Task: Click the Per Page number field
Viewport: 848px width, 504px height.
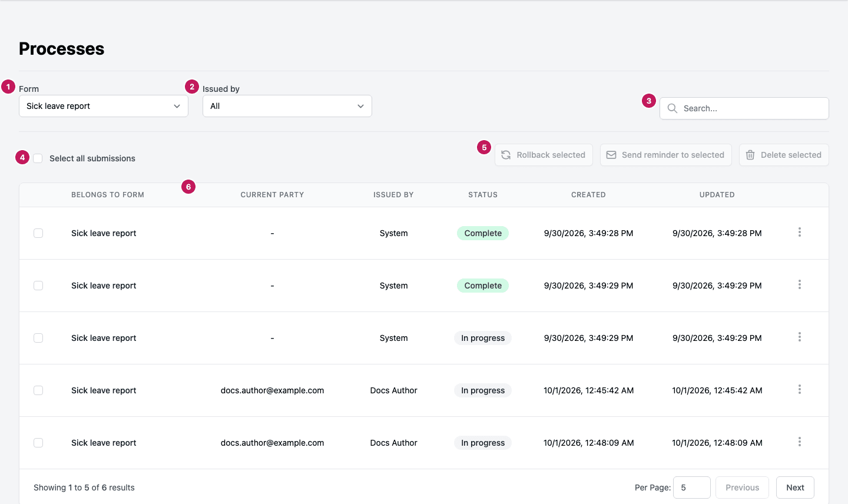Action: pyautogui.click(x=692, y=488)
